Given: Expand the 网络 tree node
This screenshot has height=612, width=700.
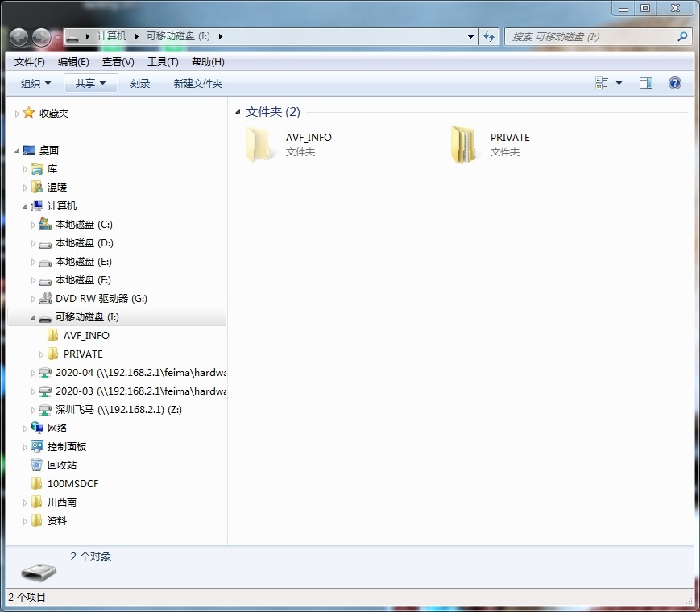Looking at the screenshot, I should coord(25,428).
